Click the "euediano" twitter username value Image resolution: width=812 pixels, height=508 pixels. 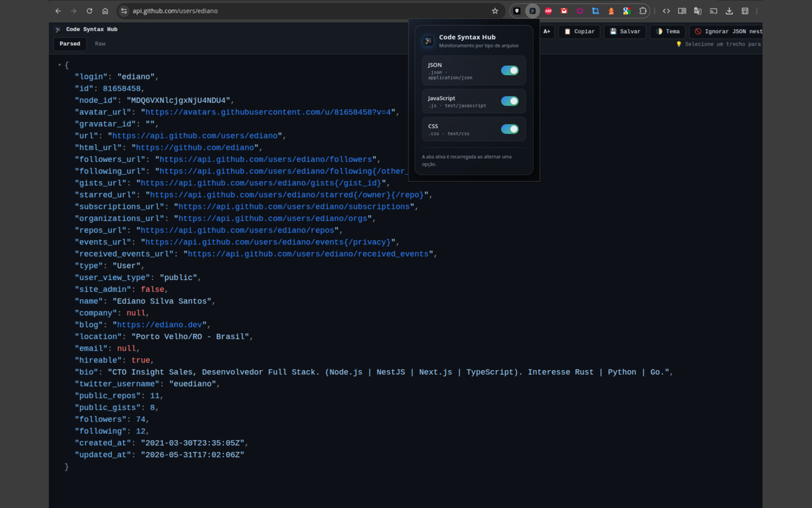[x=192, y=384]
